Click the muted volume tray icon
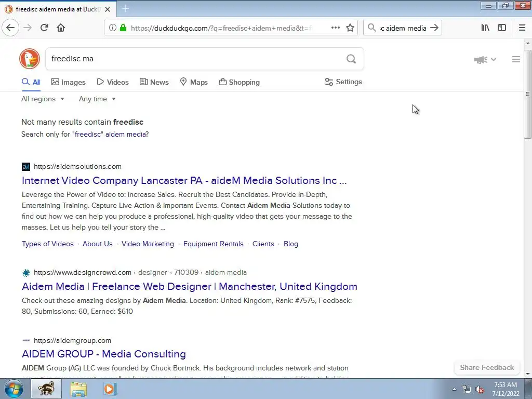 tap(480, 390)
